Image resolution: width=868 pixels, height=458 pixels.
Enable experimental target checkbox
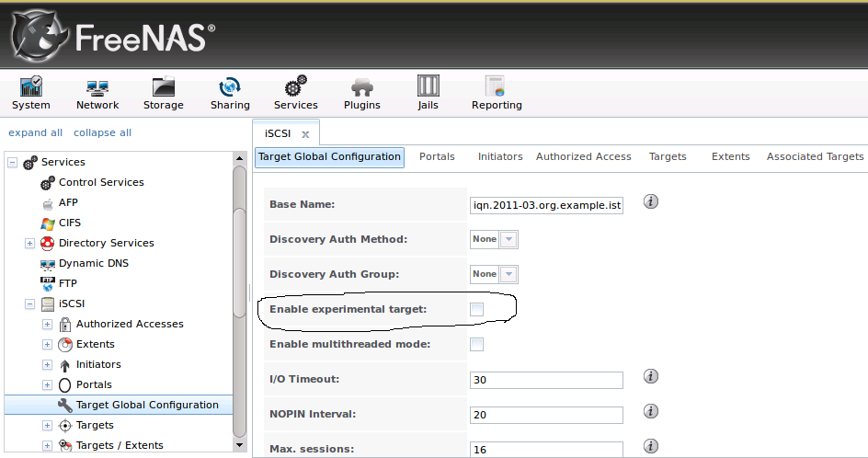(x=476, y=310)
